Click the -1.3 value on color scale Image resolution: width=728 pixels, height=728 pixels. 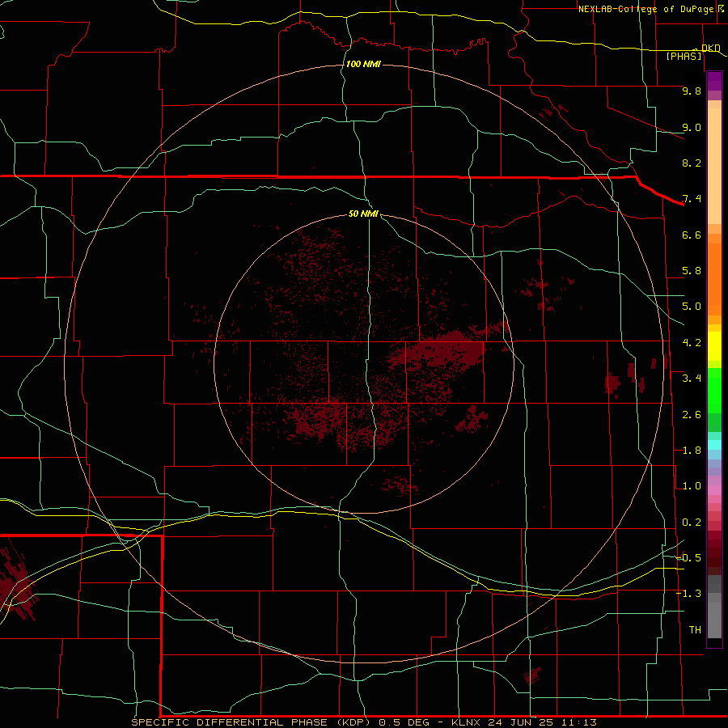point(688,594)
